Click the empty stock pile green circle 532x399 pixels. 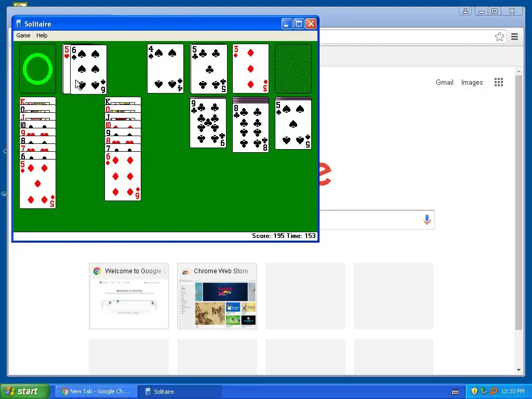(x=37, y=69)
